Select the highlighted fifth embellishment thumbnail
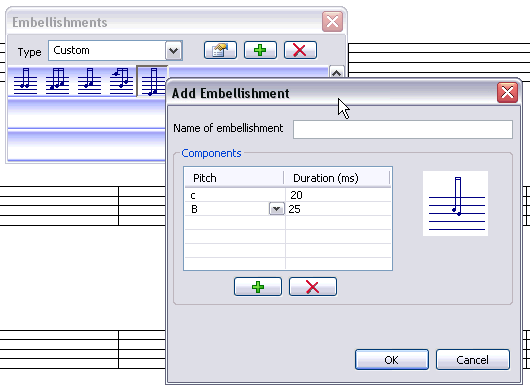Screen dimensions: 530x392 [x=151, y=81]
